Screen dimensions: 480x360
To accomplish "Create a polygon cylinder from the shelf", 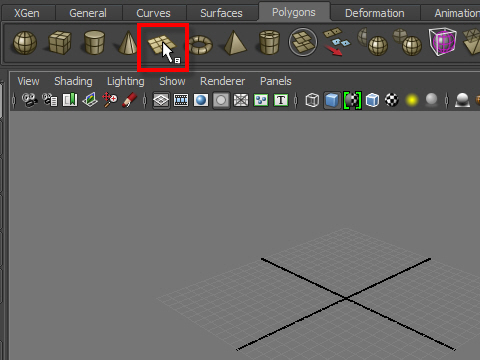I will (x=94, y=43).
